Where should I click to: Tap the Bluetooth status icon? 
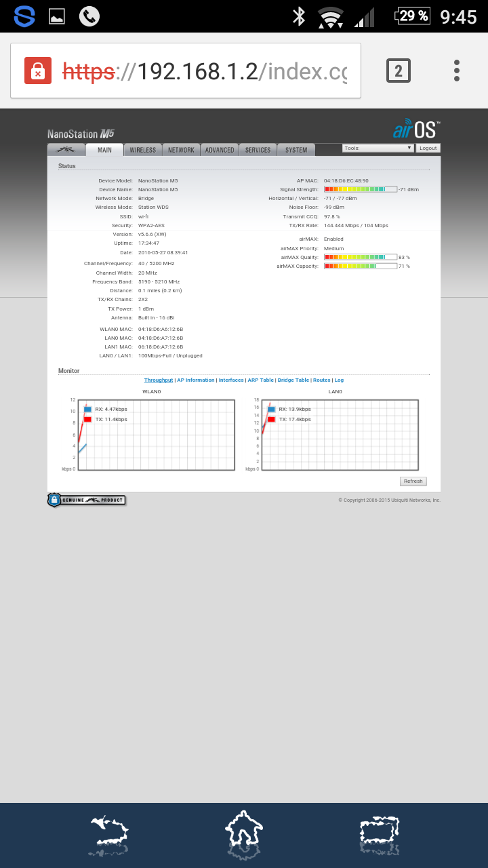(x=299, y=16)
